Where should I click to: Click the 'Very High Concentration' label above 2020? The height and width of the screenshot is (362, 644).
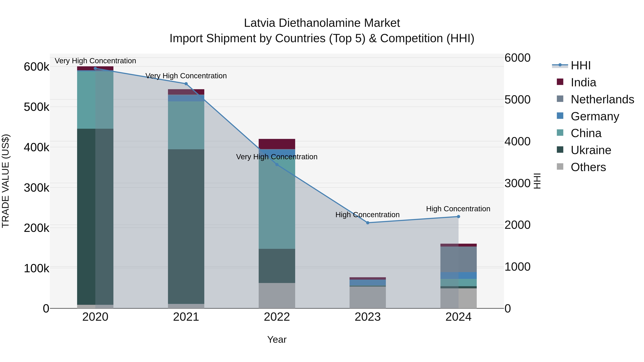96,61
